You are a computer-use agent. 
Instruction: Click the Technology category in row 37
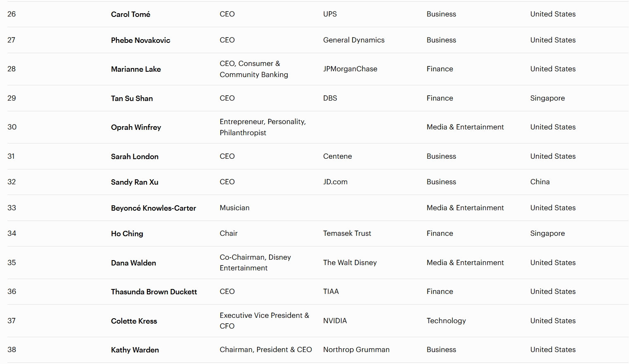(446, 321)
